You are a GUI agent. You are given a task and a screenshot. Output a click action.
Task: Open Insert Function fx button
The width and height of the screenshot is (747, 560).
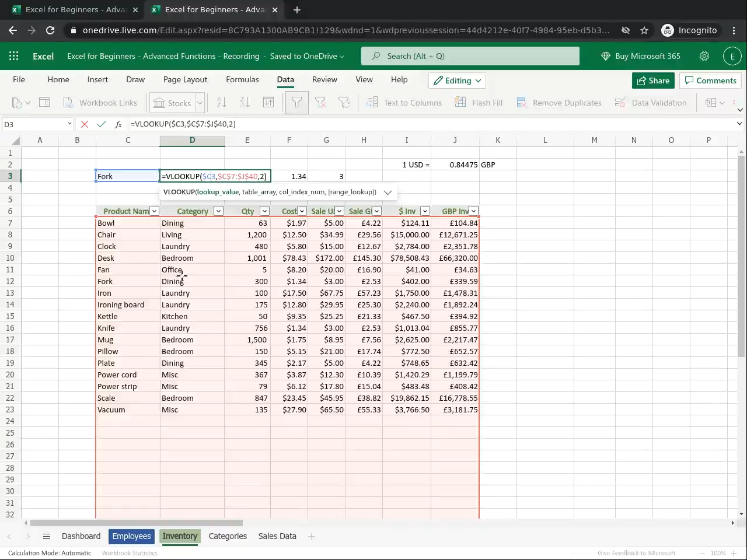(x=118, y=124)
